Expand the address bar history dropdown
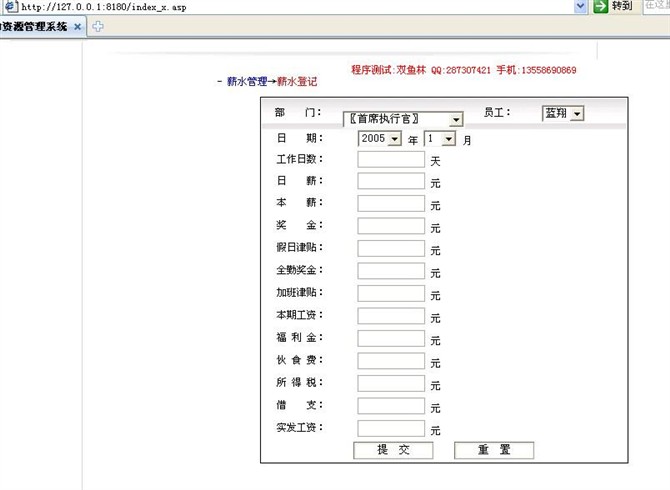 tap(580, 6)
